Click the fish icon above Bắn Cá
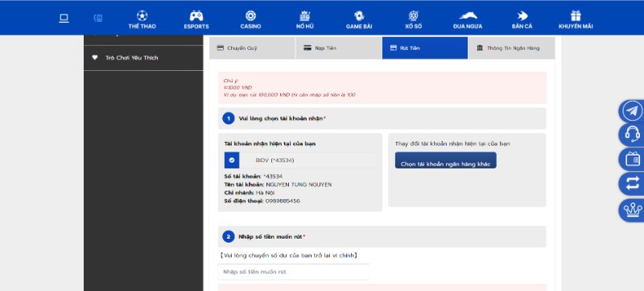644x291 pixels. [522, 15]
